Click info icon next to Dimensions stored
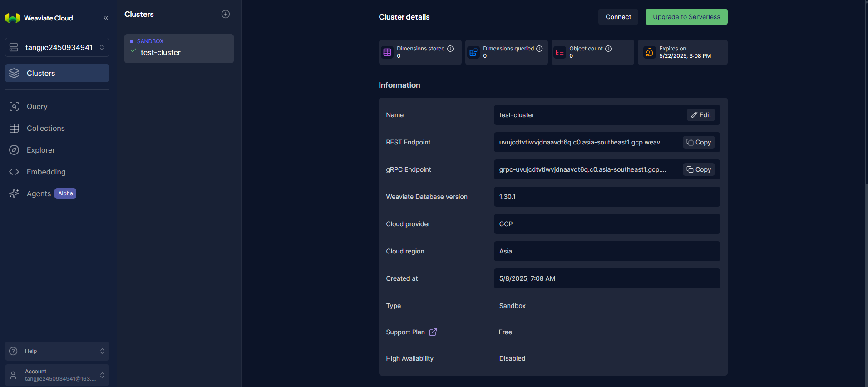The width and height of the screenshot is (868, 387). coord(450,49)
